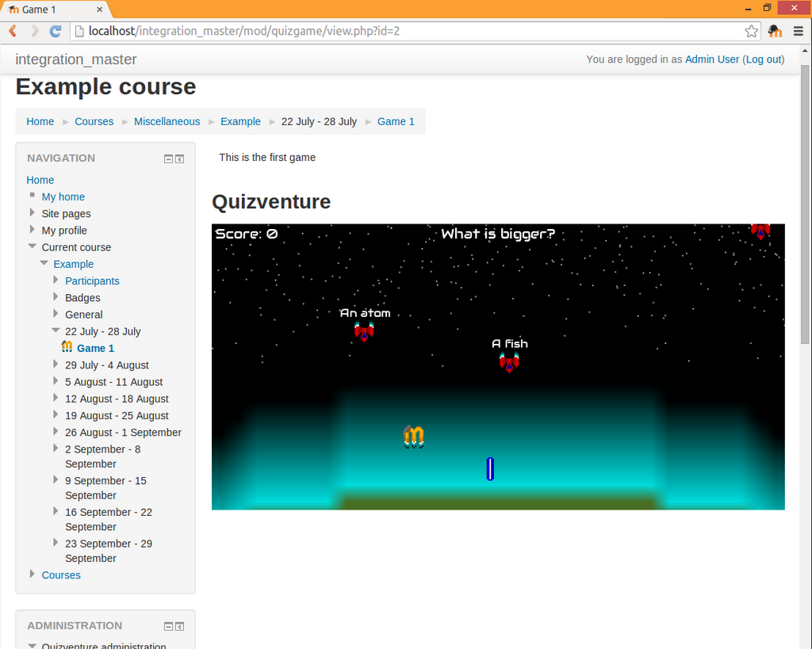Screen dimensions: 812x649
Task: Dock the Navigation block to the side
Action: pyautogui.click(x=179, y=158)
